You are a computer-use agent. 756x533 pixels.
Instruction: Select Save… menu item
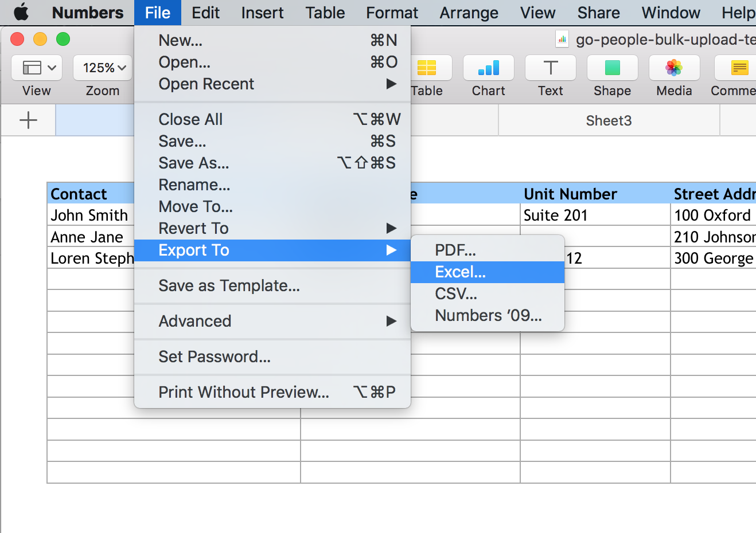(272, 141)
